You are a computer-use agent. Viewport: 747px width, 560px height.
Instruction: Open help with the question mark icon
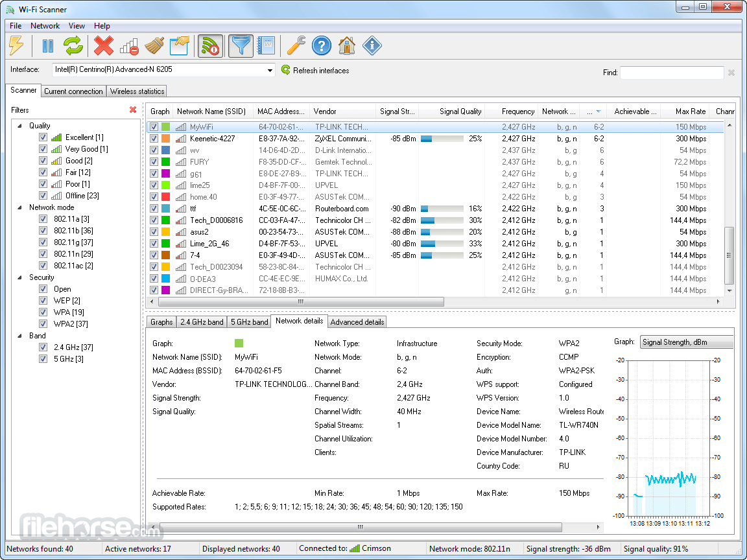[x=322, y=46]
